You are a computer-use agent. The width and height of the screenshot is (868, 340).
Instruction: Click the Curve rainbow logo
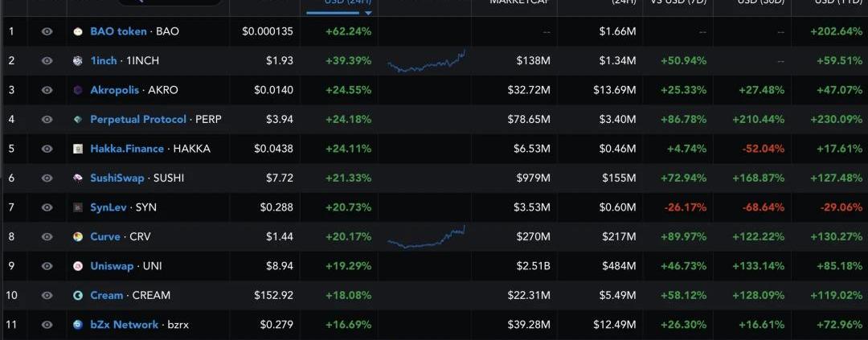78,237
